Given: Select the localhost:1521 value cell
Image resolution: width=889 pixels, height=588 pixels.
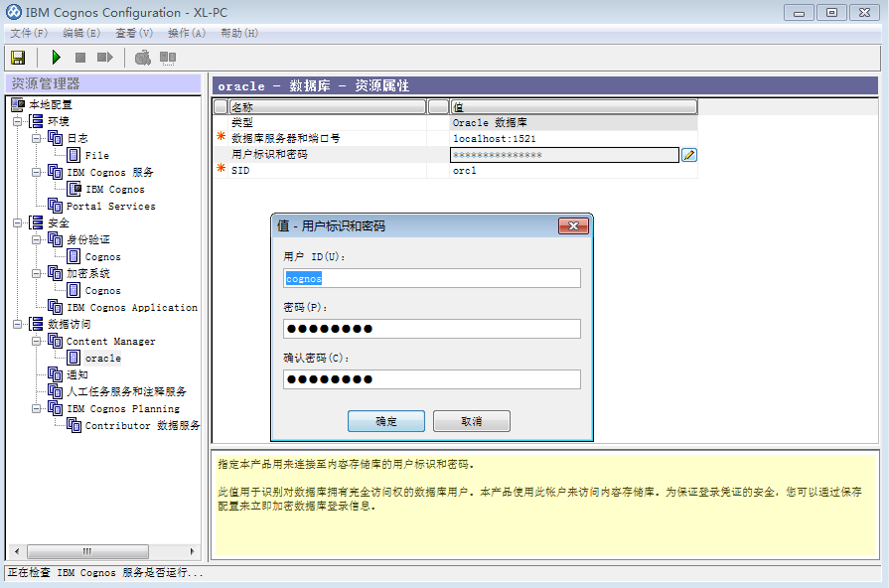Looking at the screenshot, I should click(x=574, y=138).
